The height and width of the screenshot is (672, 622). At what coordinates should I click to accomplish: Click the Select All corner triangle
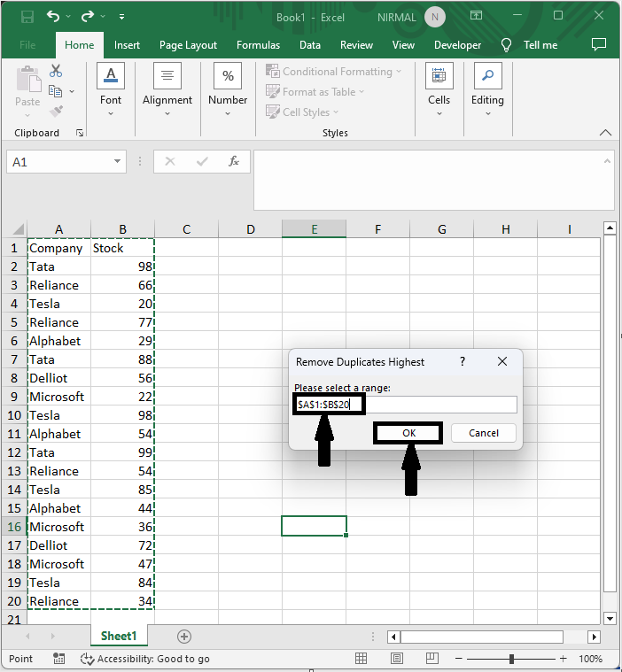17,229
